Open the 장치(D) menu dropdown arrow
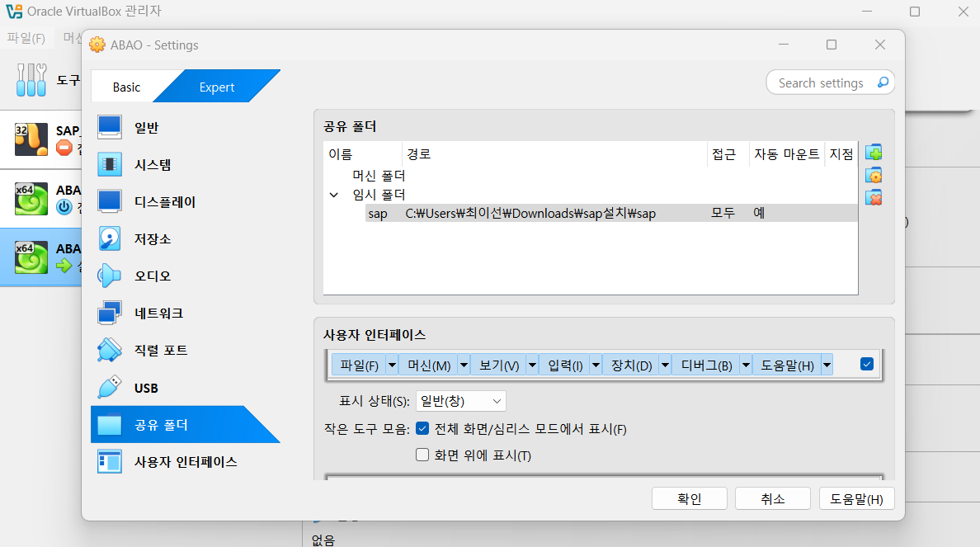The height and width of the screenshot is (547, 980). [x=666, y=365]
